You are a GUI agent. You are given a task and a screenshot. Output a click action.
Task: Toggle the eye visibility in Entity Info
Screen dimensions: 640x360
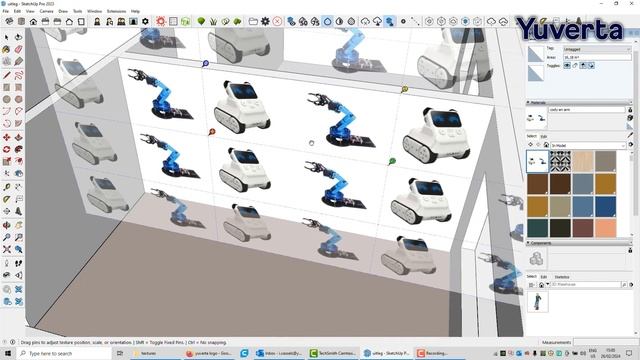click(567, 65)
